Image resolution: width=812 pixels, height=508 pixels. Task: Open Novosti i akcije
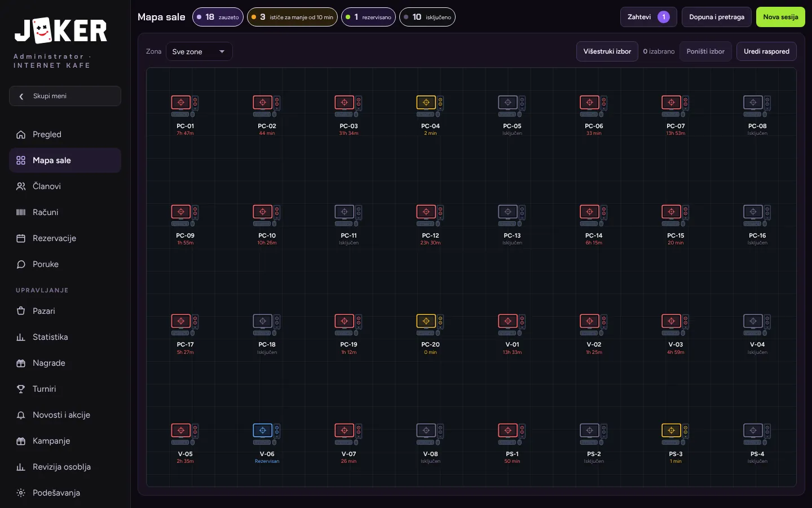point(65,415)
